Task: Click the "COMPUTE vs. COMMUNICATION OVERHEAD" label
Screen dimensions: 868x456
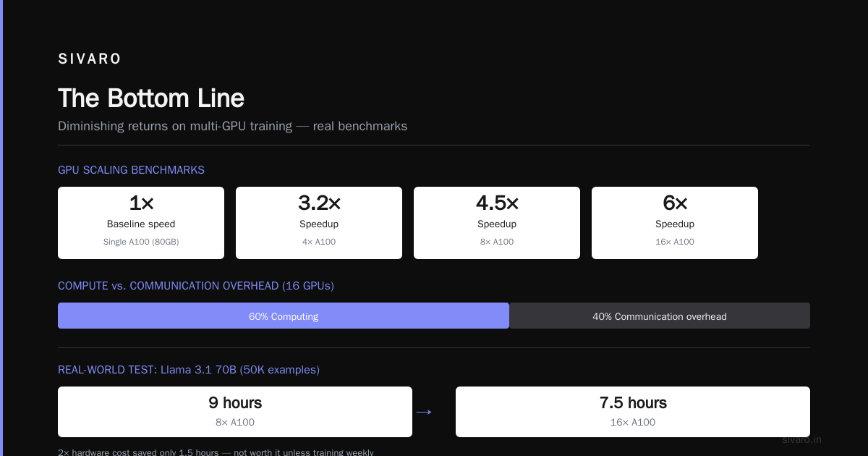Action: 196,286
